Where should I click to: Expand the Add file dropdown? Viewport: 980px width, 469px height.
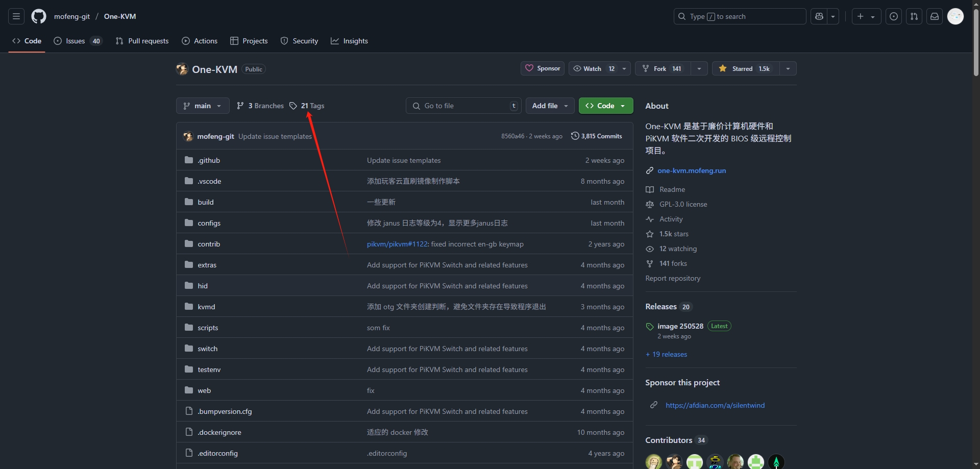[550, 106]
